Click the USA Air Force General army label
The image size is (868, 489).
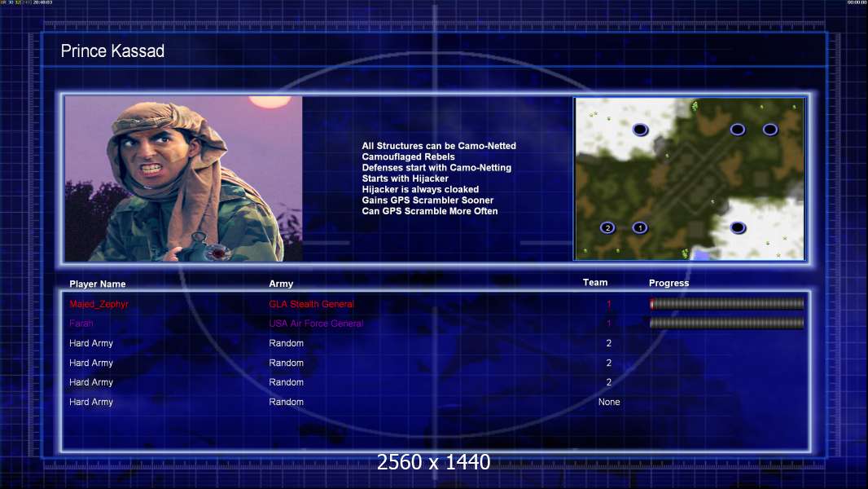pyautogui.click(x=316, y=324)
